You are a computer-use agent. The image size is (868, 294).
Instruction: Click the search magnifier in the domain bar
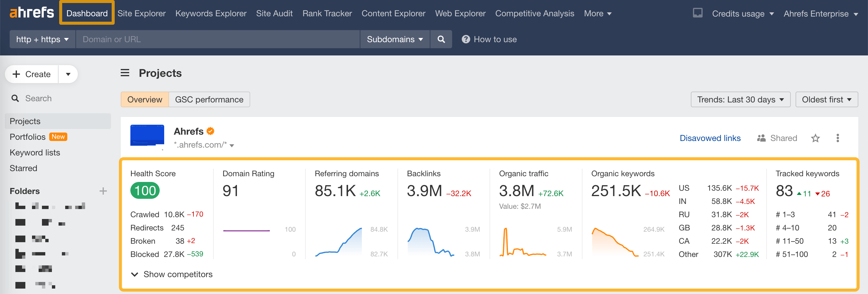point(441,39)
